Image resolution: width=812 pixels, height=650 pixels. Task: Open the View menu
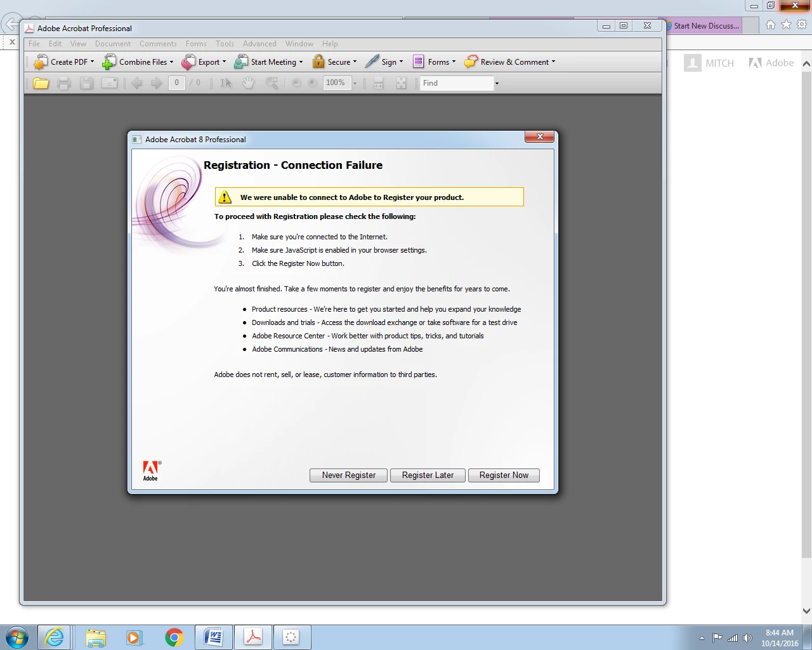click(78, 44)
